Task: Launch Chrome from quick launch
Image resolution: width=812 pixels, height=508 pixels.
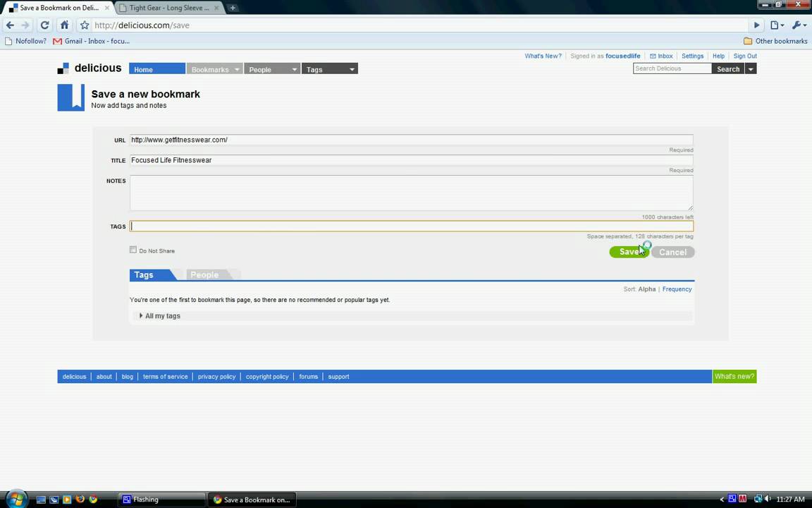Action: [93, 500]
